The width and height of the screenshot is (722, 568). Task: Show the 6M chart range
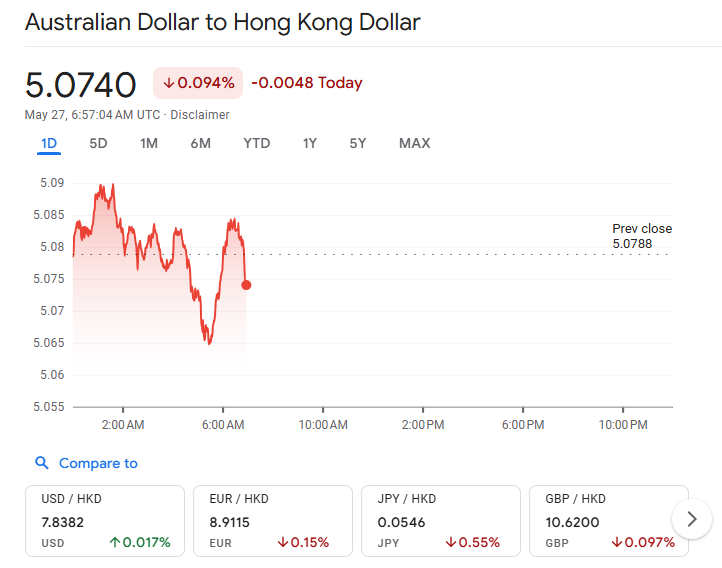pyautogui.click(x=201, y=143)
